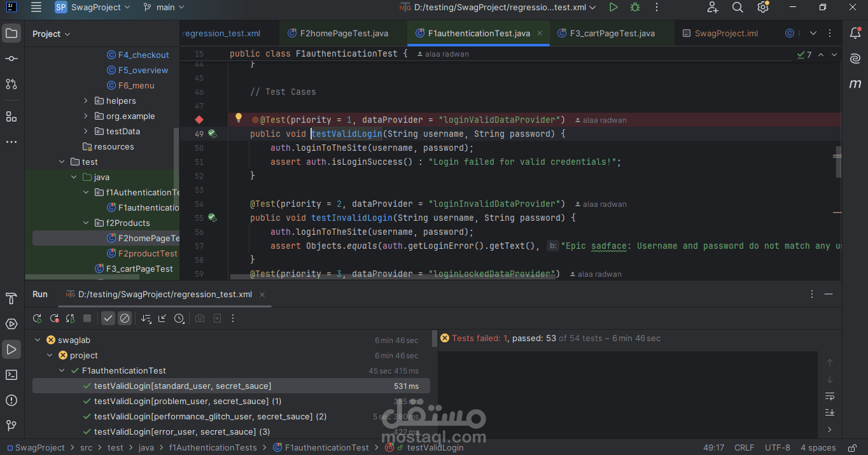
Task: Switch to SwagProject.iml tab
Action: (720, 33)
